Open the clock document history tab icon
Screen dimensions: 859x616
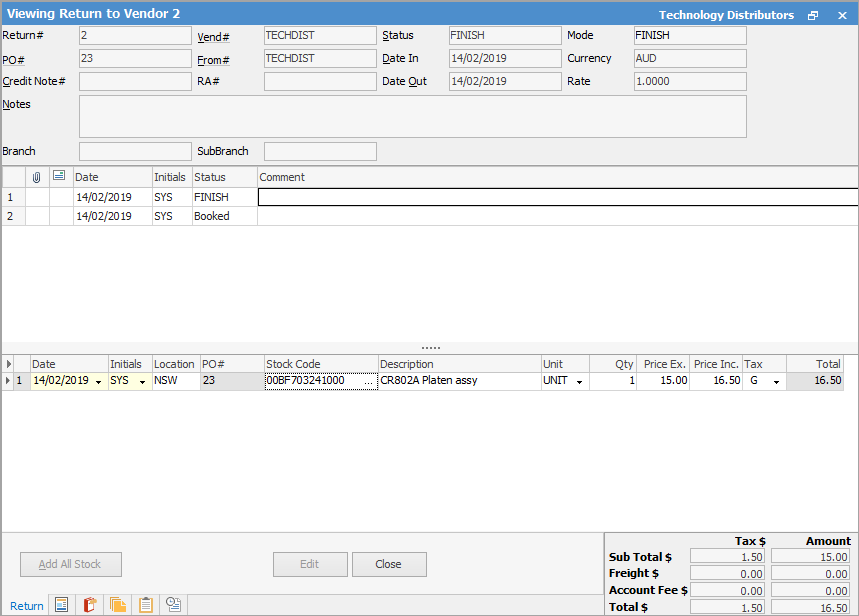click(x=174, y=605)
